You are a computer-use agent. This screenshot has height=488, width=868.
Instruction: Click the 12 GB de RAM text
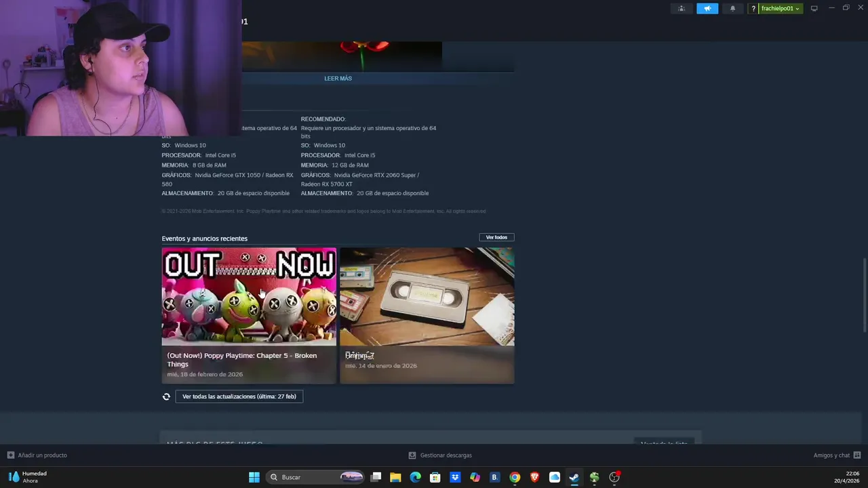[350, 165]
